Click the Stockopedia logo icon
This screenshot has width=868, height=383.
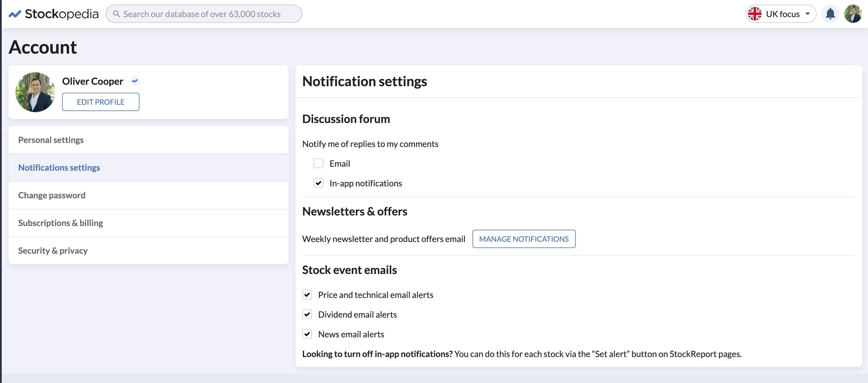coord(15,14)
